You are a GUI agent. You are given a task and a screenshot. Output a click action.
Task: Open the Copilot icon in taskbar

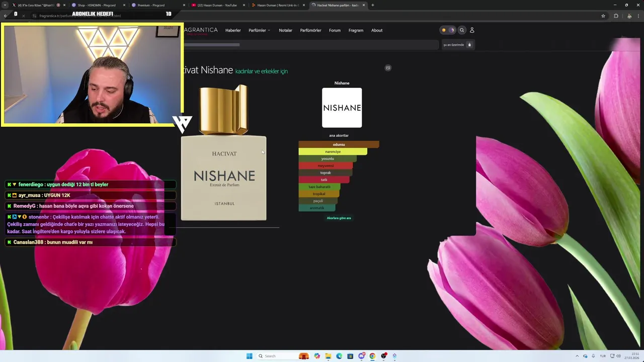point(316,356)
